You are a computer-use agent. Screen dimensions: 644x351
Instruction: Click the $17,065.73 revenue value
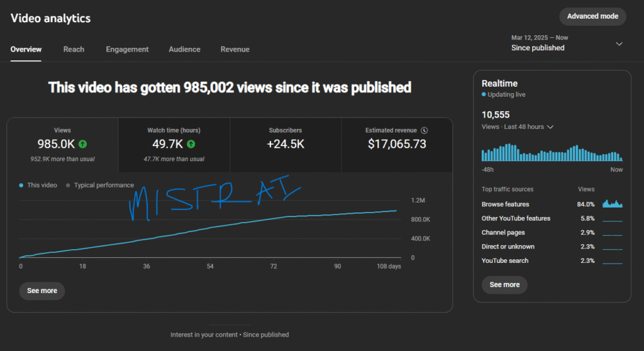[x=397, y=144]
